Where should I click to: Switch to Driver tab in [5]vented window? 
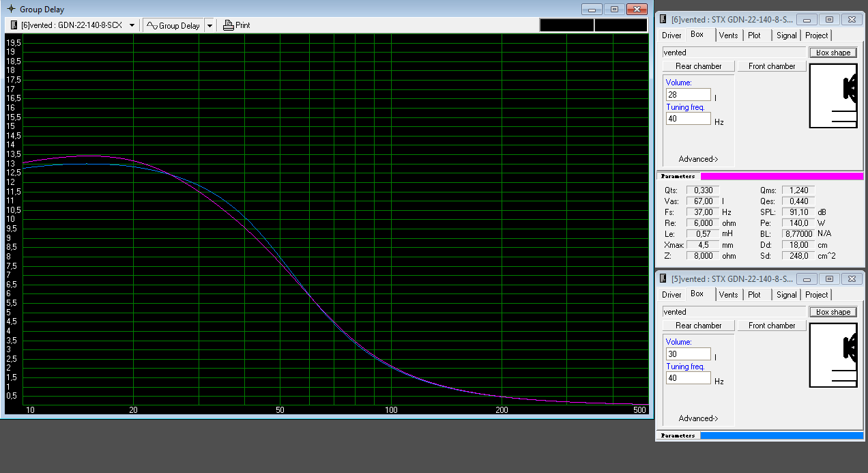pyautogui.click(x=671, y=295)
